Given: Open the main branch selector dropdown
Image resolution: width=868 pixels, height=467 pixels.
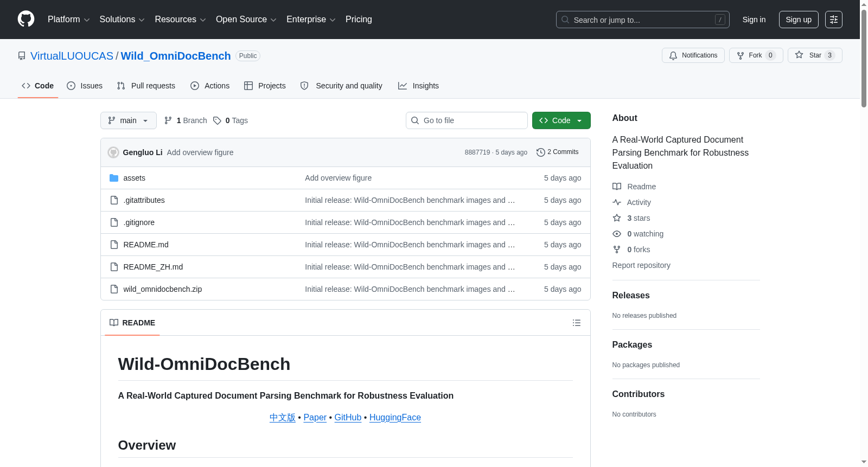Looking at the screenshot, I should [129, 120].
